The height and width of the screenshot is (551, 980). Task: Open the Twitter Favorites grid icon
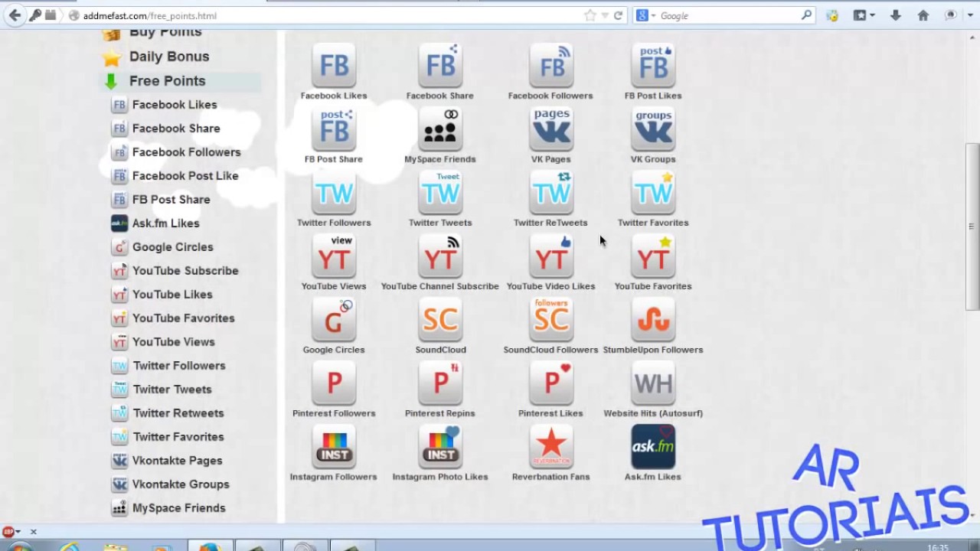coord(653,193)
